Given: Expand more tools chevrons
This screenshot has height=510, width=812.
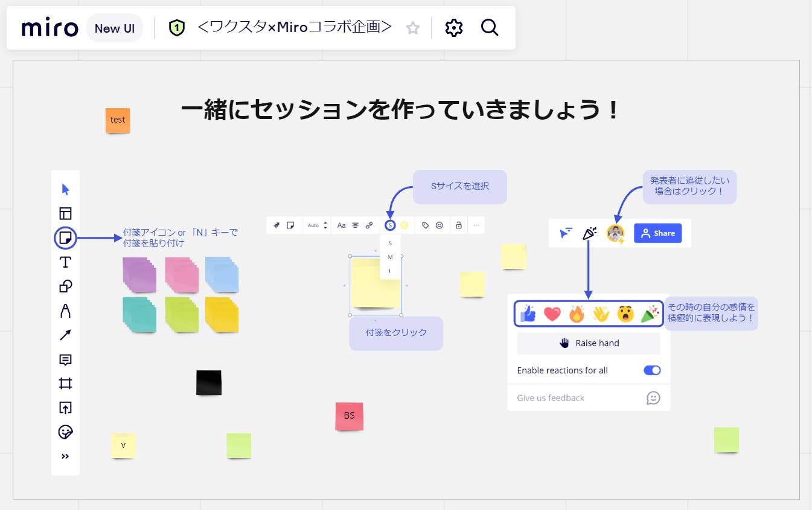Looking at the screenshot, I should coord(65,456).
